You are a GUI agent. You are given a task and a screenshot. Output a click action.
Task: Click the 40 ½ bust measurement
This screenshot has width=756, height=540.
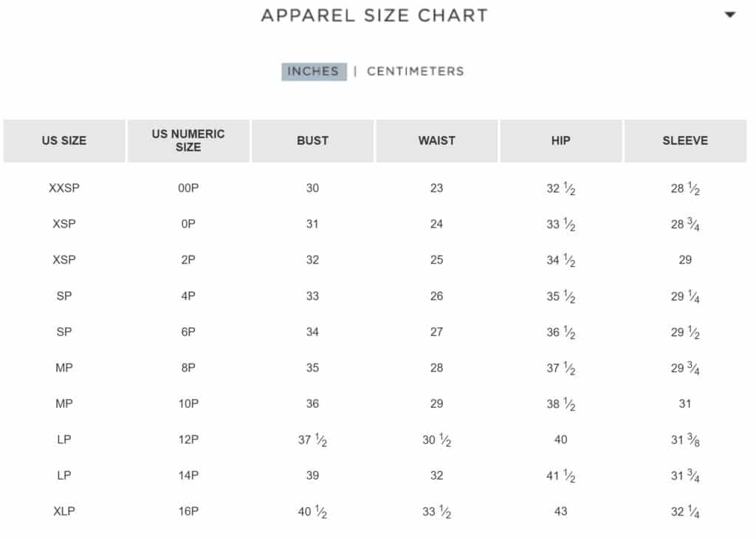coord(312,512)
